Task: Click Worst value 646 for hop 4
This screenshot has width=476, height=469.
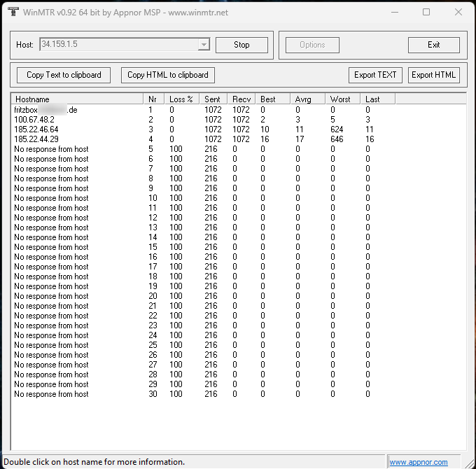Action: 337,139
